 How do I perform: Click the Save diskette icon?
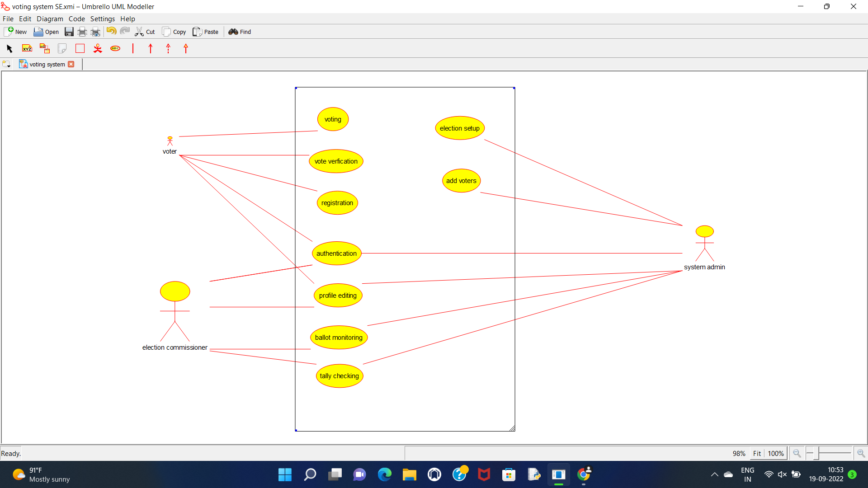[69, 32]
